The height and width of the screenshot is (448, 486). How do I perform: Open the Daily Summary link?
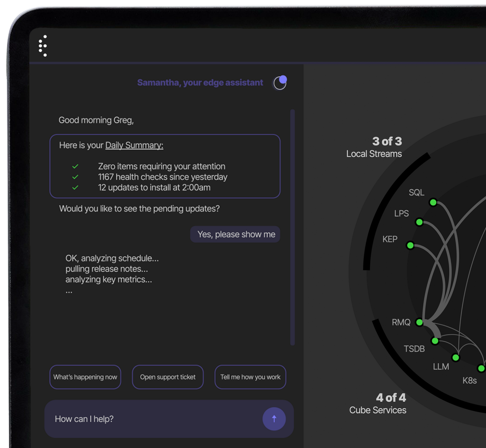(x=134, y=145)
